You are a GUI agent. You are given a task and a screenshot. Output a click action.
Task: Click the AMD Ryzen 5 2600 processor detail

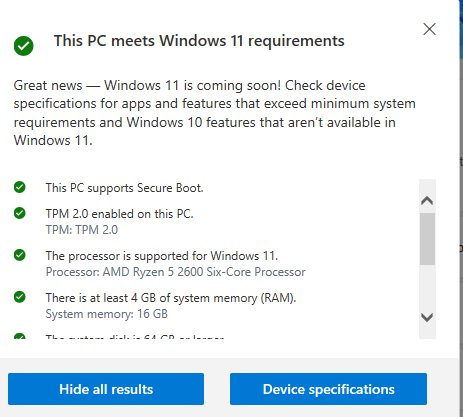pos(175,272)
